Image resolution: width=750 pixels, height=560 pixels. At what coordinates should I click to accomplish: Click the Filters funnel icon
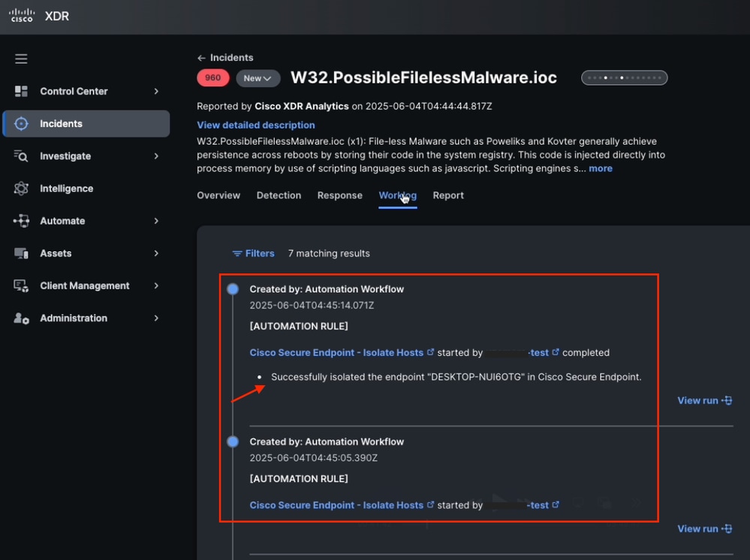237,254
